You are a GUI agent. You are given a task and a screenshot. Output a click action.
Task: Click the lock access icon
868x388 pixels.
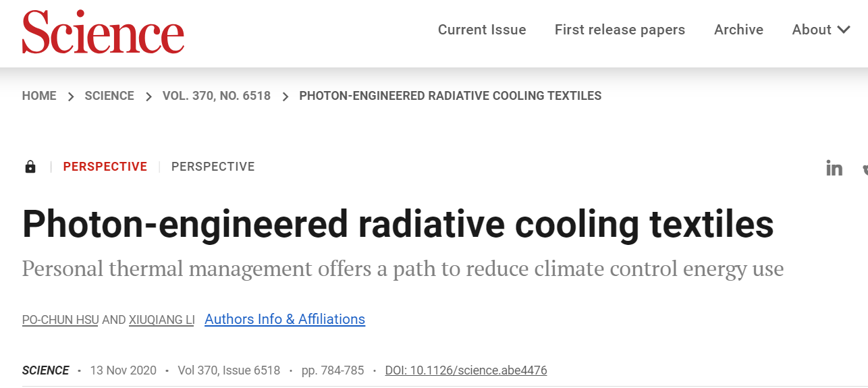(30, 167)
